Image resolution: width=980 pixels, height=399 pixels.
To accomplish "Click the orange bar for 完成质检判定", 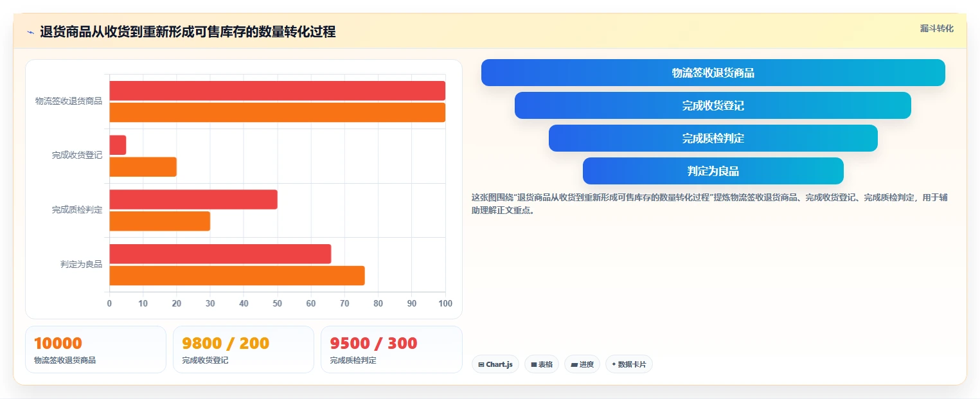I will [x=159, y=221].
